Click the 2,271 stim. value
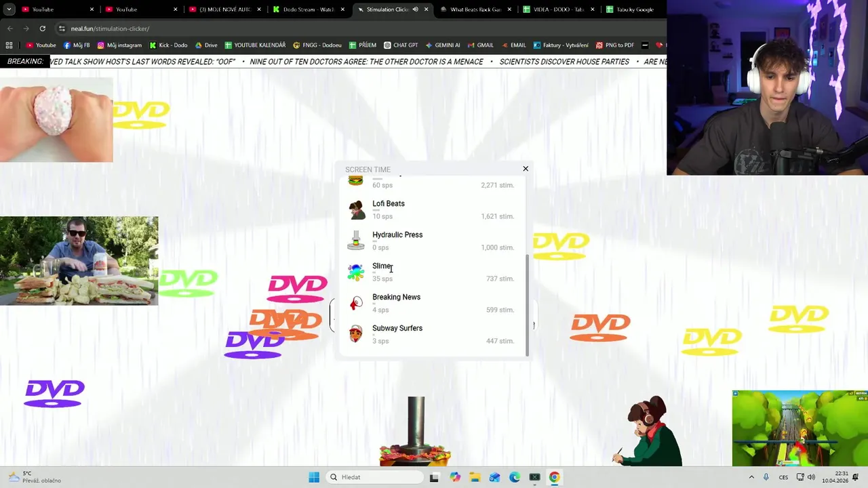Image resolution: width=868 pixels, height=488 pixels. 497,185
